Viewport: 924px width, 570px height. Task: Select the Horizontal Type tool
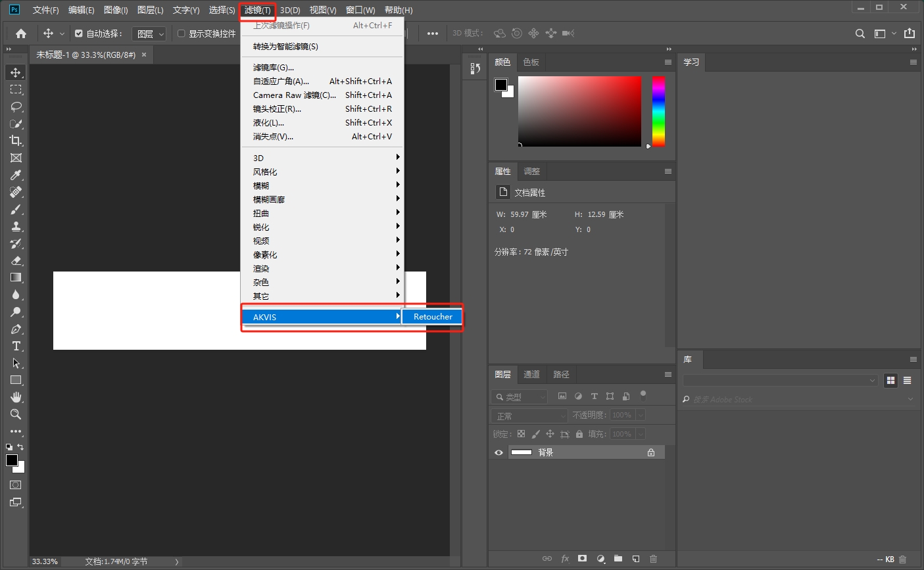pyautogui.click(x=16, y=346)
